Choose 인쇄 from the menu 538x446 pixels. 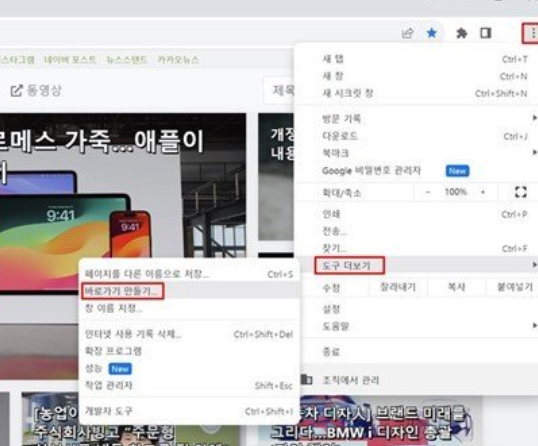pos(416,214)
